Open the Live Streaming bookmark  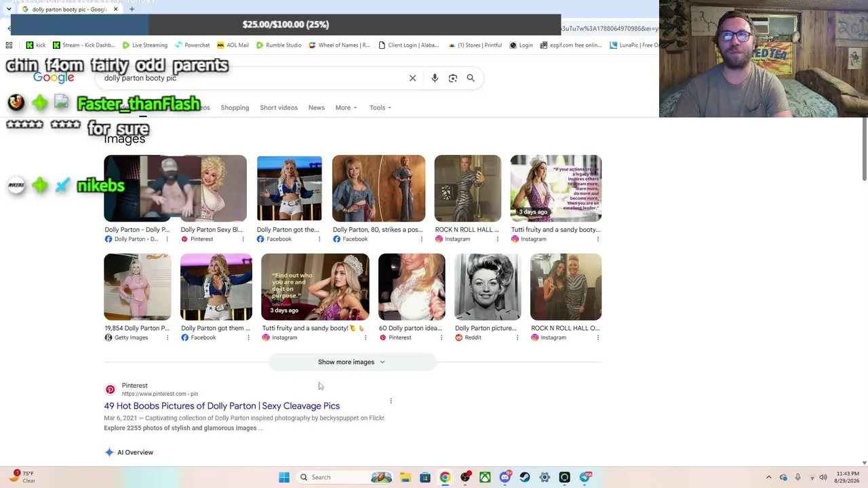(144, 45)
